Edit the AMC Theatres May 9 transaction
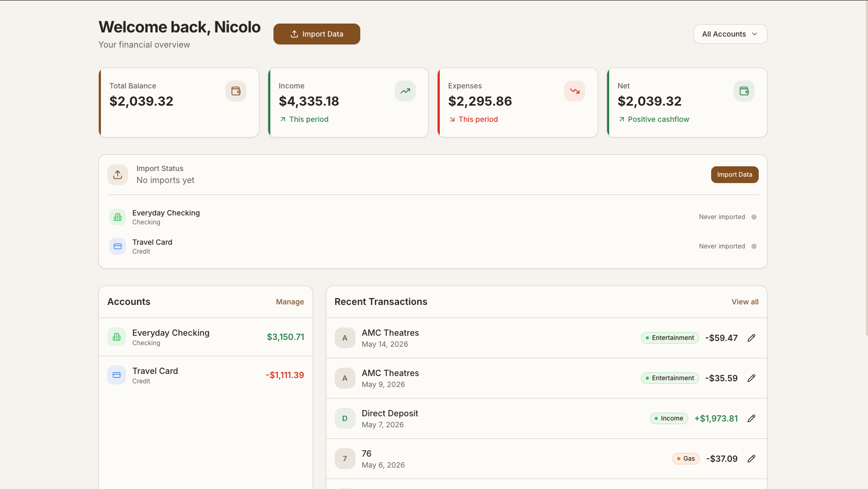This screenshot has width=868, height=489. [x=751, y=378]
